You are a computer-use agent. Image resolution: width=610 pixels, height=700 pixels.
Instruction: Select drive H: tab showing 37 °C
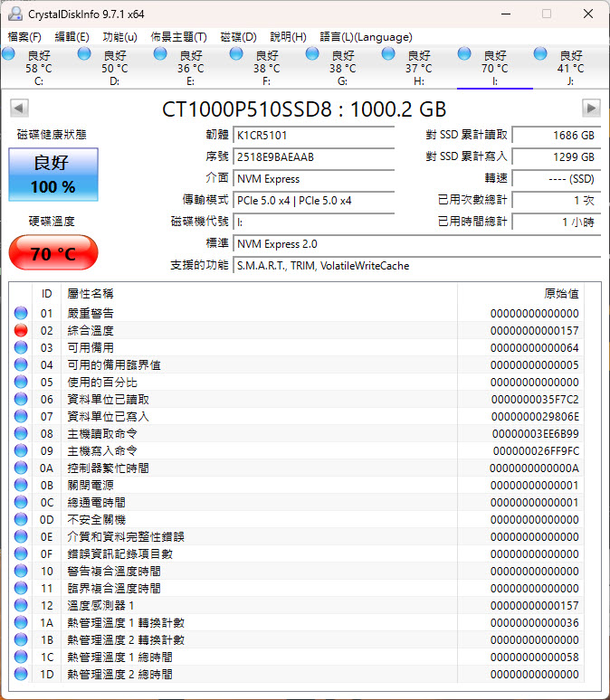coord(418,68)
